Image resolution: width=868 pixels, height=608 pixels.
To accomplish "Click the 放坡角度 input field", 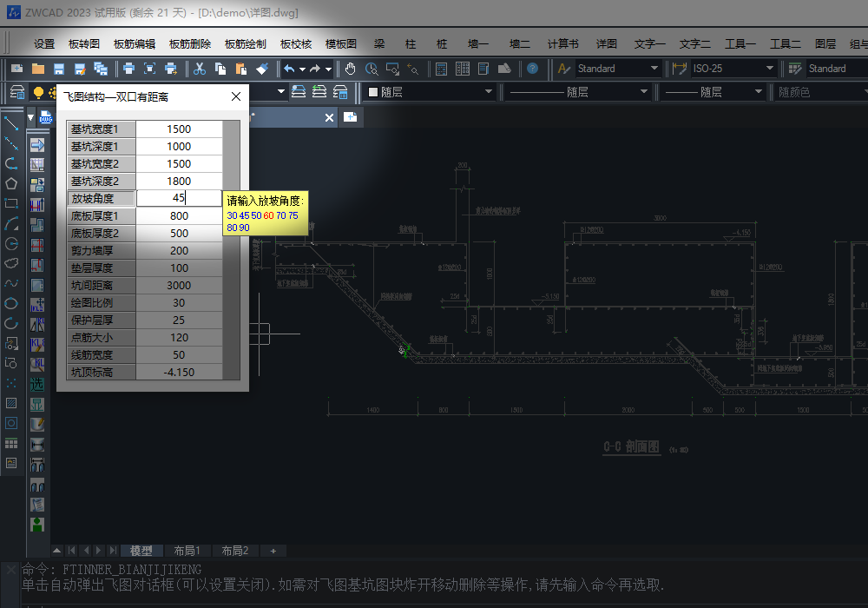I will tap(179, 198).
